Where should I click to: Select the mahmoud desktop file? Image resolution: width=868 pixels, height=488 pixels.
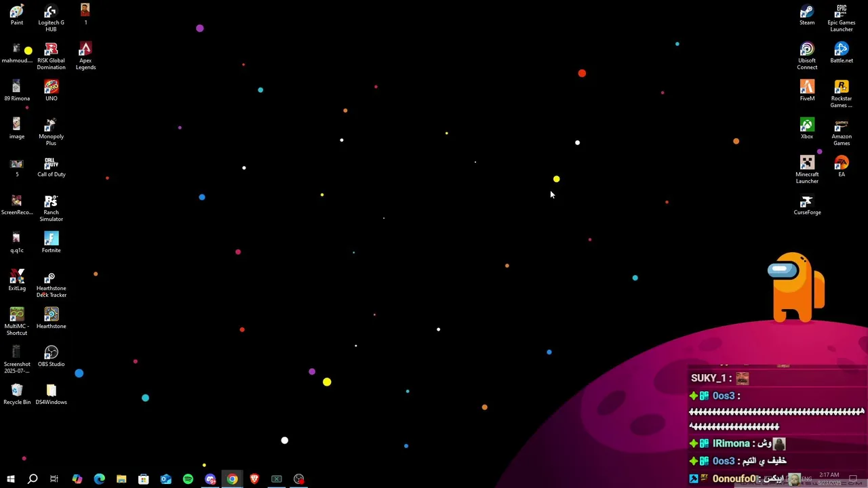point(17,53)
